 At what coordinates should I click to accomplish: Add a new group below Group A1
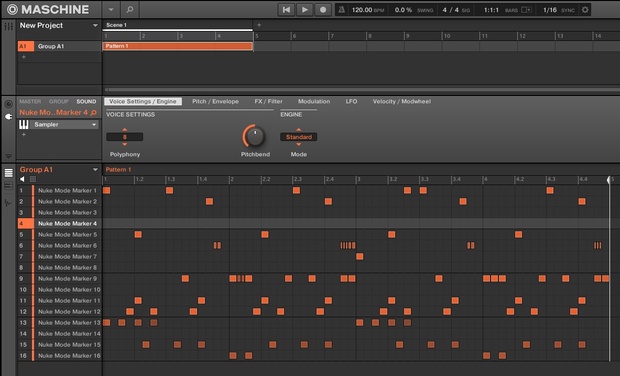coord(24,57)
